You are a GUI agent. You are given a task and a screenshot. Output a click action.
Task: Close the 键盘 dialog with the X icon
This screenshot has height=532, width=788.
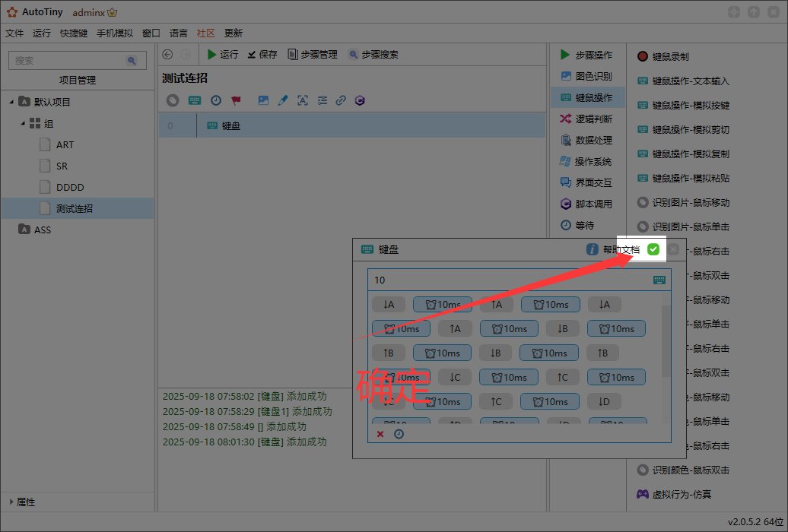tap(674, 249)
